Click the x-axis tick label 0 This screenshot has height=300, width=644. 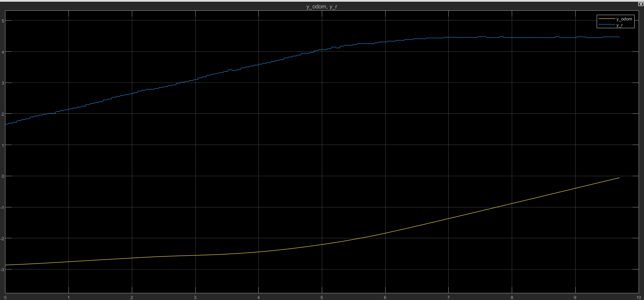(x=5, y=297)
